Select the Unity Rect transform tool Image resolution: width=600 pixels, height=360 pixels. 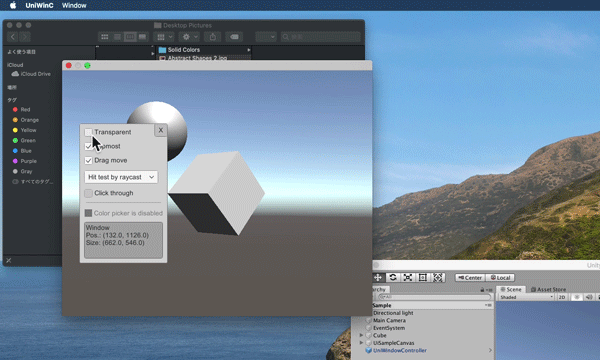pyautogui.click(x=423, y=277)
